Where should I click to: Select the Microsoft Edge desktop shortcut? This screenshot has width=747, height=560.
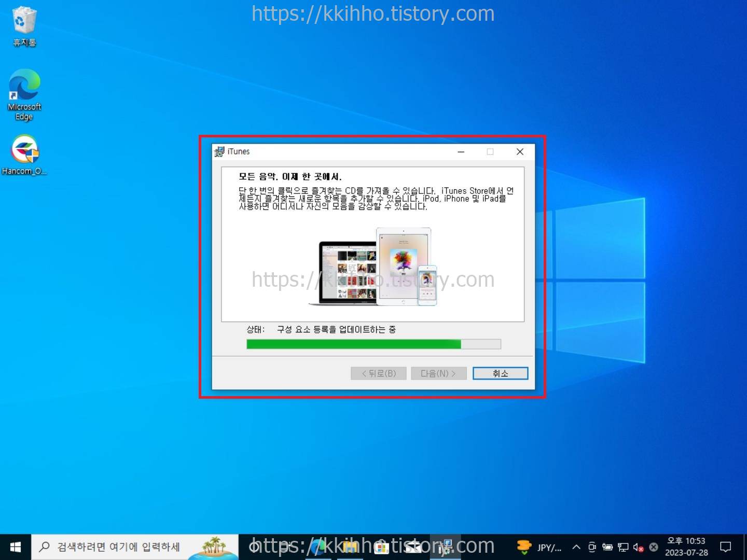pyautogui.click(x=24, y=95)
